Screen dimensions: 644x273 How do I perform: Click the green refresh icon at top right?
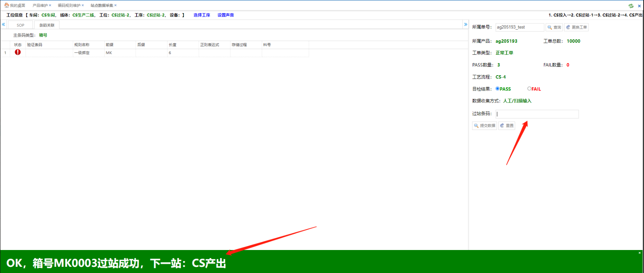[x=631, y=5]
